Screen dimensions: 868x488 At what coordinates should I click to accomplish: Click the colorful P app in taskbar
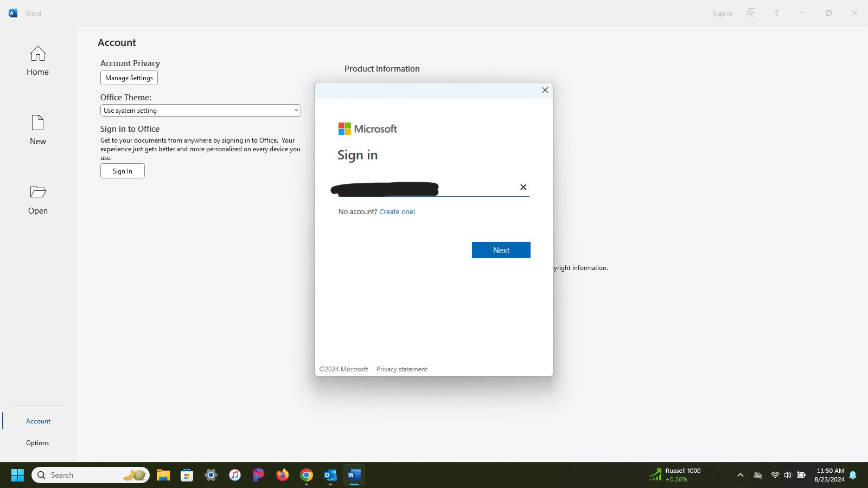click(x=259, y=475)
